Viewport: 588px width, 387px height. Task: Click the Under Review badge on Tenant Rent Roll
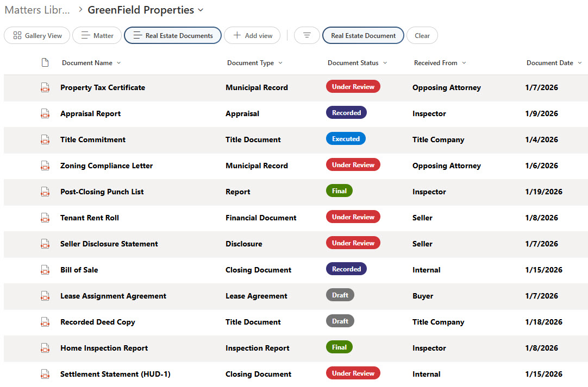[353, 217]
